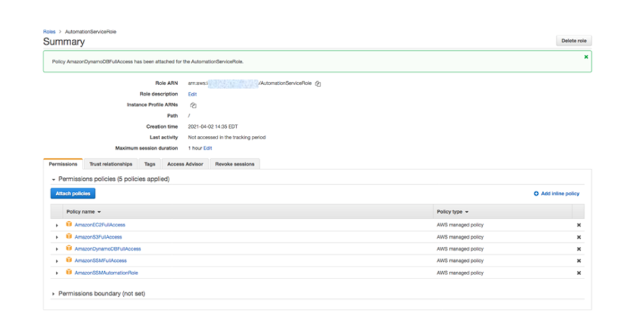Expand the AmazonDynamoDBFullAccess policy row
This screenshot has height=324, width=644.
[x=57, y=249]
